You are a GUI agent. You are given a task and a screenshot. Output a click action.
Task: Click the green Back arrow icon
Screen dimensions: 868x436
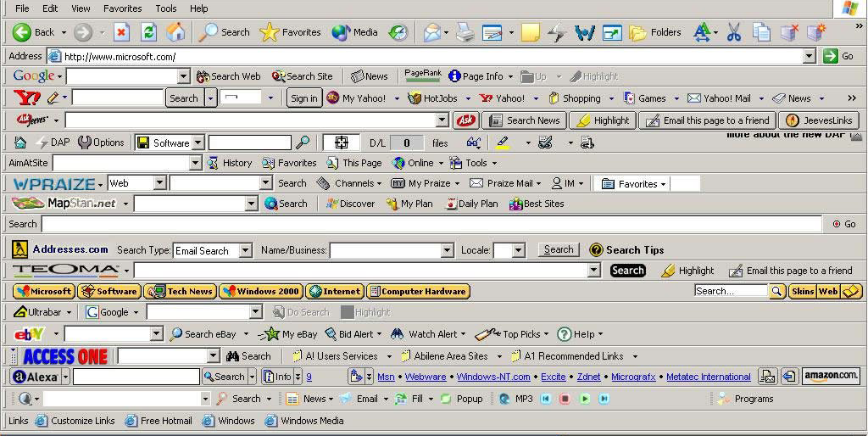click(x=21, y=32)
